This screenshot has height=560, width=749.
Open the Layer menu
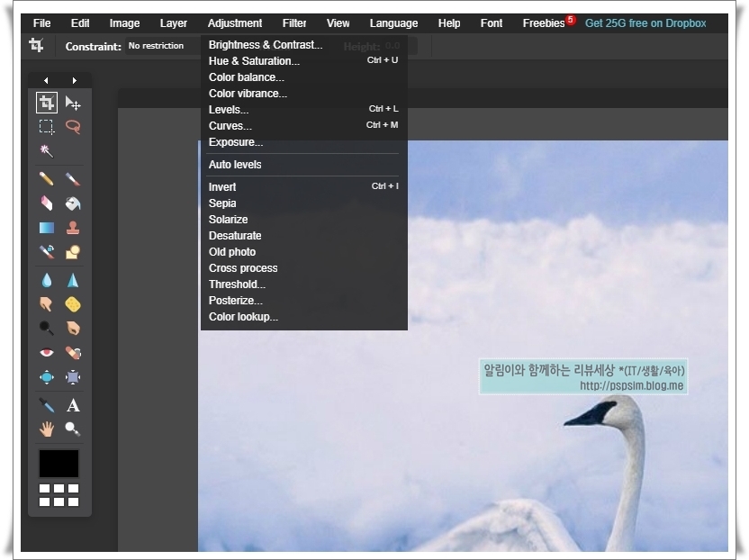[174, 23]
